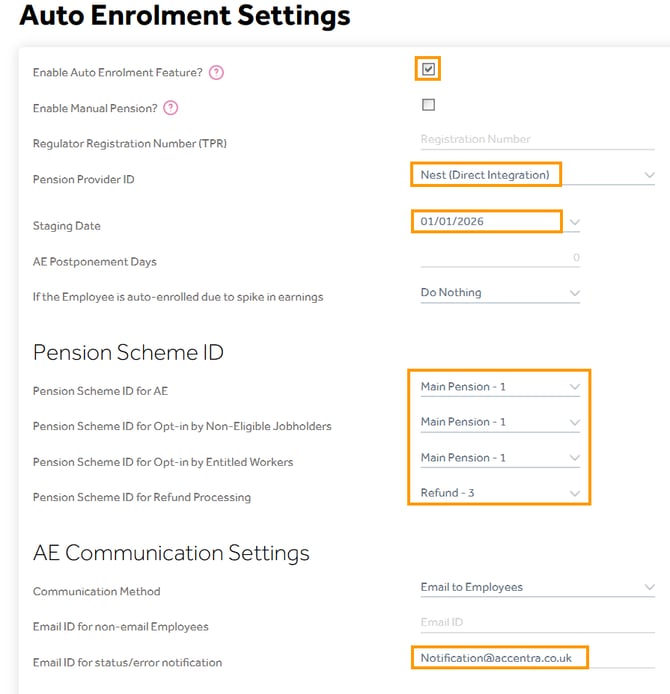Image resolution: width=670 pixels, height=694 pixels.
Task: Open Entitled Workers opt-in scheme dropdown
Action: pyautogui.click(x=500, y=458)
